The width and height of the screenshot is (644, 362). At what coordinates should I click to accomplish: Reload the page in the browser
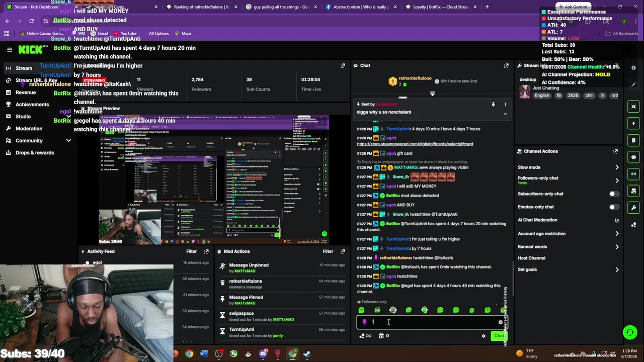point(31,21)
